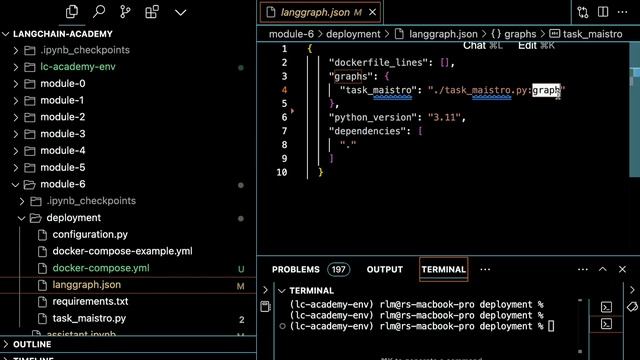Click the selected word graph on line 4
Screen dimensions: 640x360
[546, 90]
